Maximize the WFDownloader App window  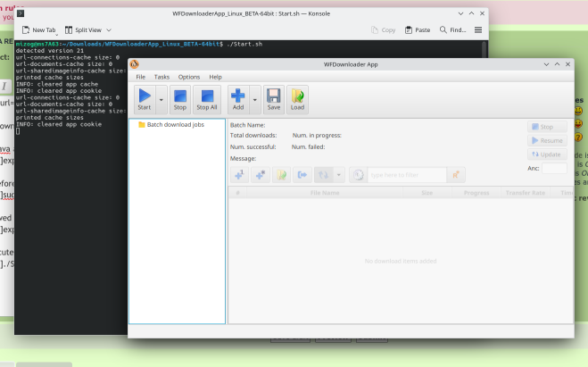(558, 64)
